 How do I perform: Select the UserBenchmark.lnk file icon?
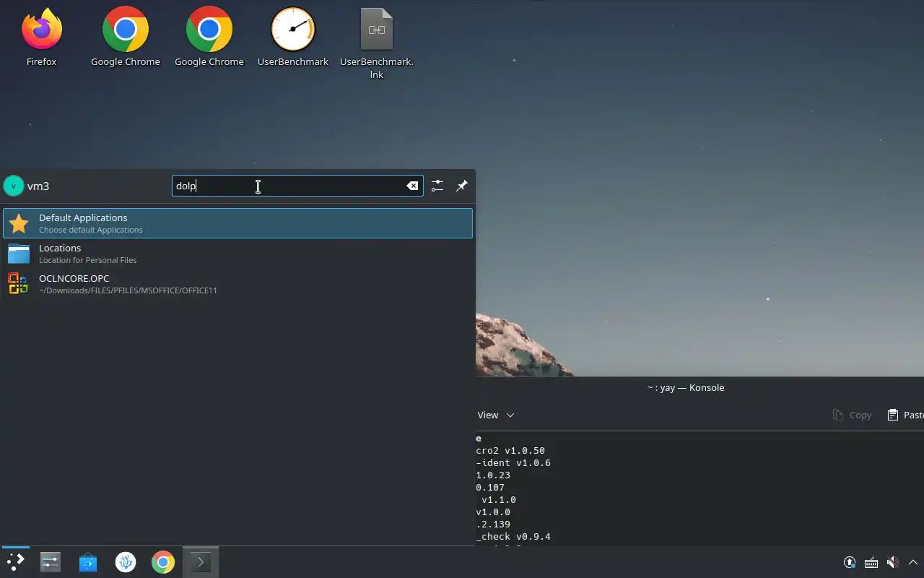pyautogui.click(x=376, y=43)
